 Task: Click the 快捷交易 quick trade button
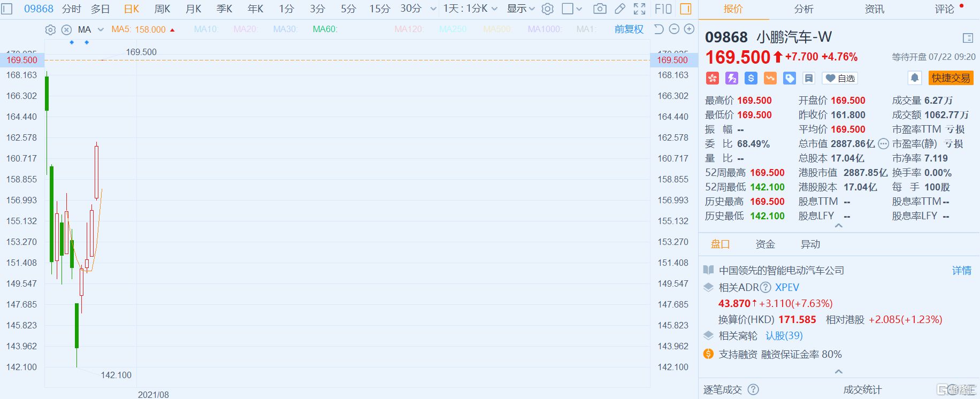coord(951,78)
